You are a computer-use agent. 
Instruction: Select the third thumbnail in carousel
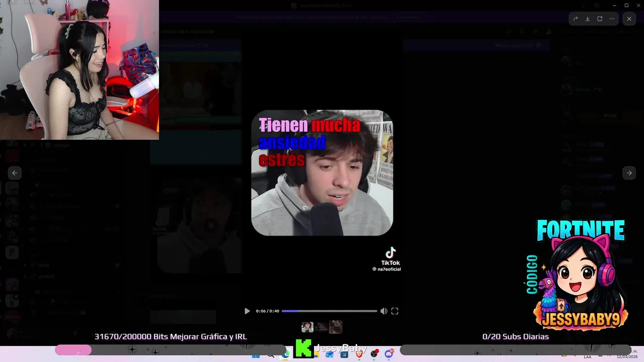(x=336, y=327)
